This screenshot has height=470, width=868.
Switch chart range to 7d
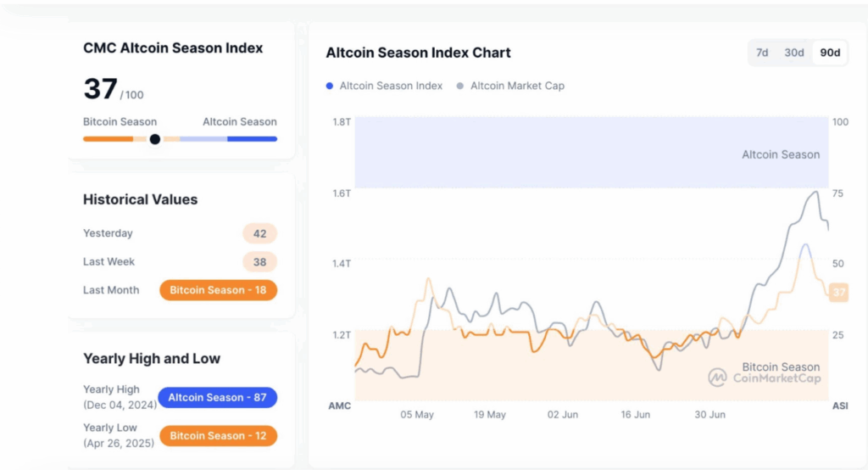pyautogui.click(x=762, y=53)
